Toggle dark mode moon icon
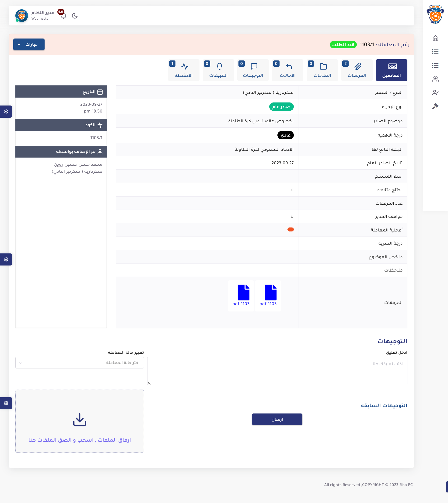 click(75, 16)
